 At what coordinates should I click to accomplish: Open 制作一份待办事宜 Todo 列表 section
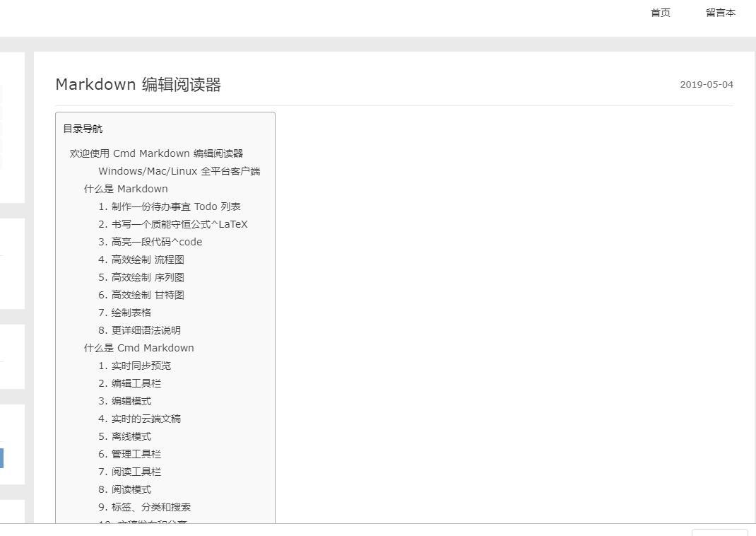tap(175, 206)
